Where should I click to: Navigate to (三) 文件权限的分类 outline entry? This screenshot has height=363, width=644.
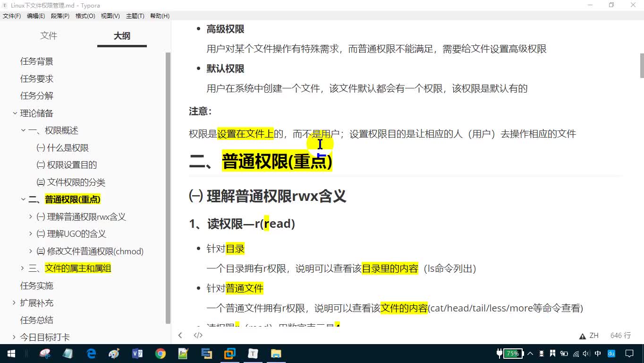point(71,182)
